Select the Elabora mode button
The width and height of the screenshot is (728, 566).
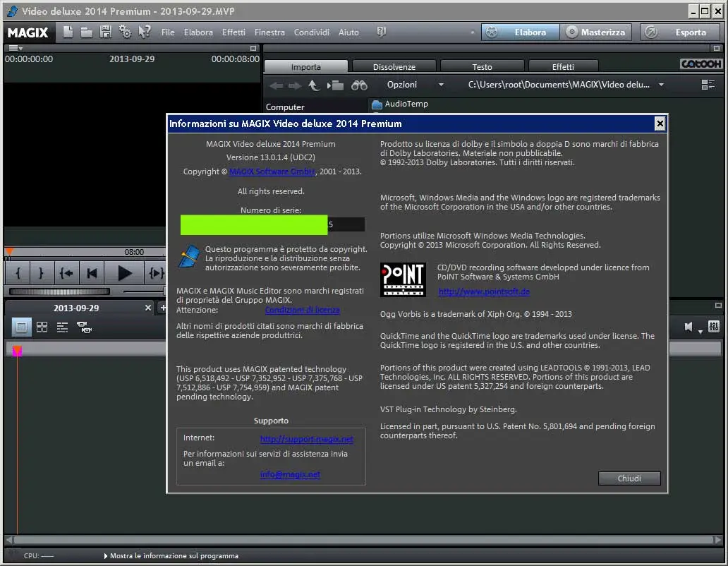[x=520, y=32]
